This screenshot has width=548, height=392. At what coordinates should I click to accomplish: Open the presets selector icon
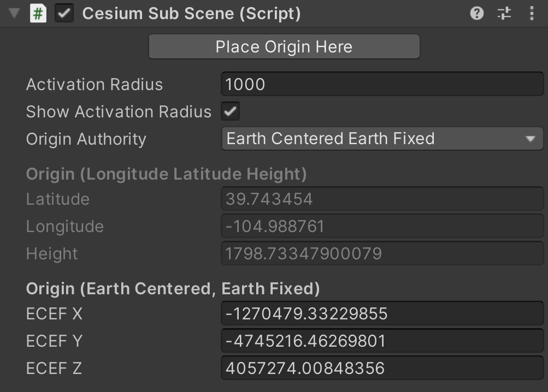(504, 14)
